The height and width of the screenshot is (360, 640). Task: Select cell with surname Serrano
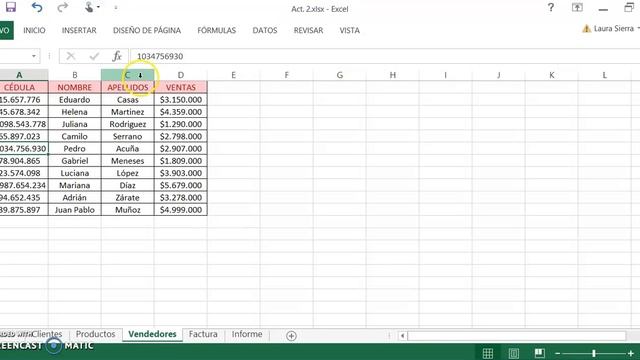click(128, 136)
